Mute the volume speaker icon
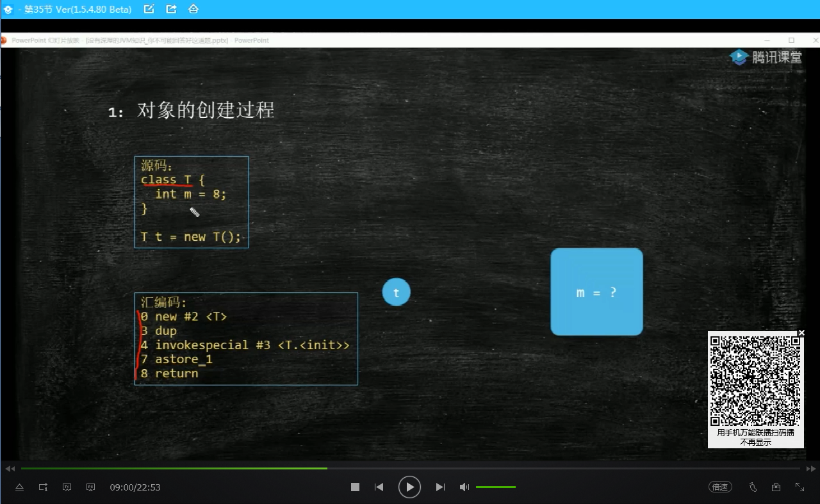 [x=464, y=487]
